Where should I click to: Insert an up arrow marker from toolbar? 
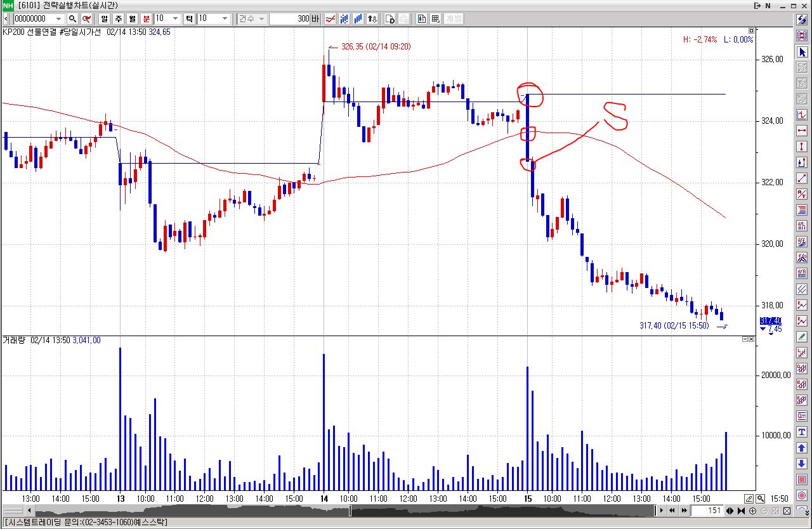click(x=802, y=448)
